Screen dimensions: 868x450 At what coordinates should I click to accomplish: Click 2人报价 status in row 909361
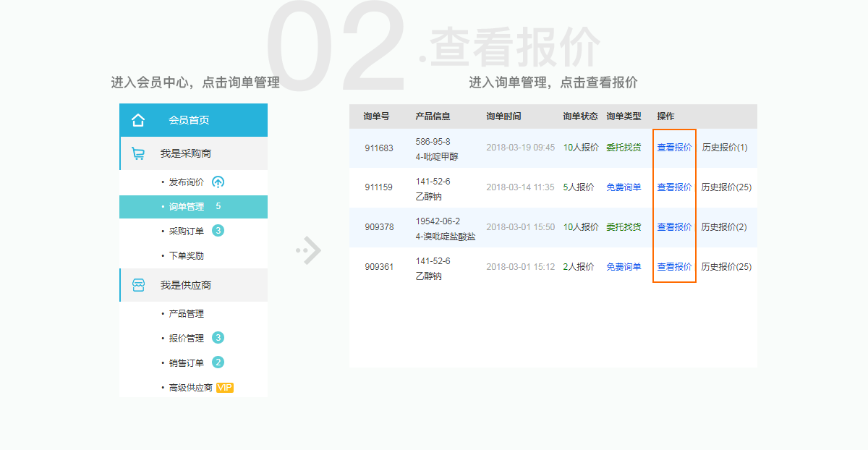coord(579,267)
